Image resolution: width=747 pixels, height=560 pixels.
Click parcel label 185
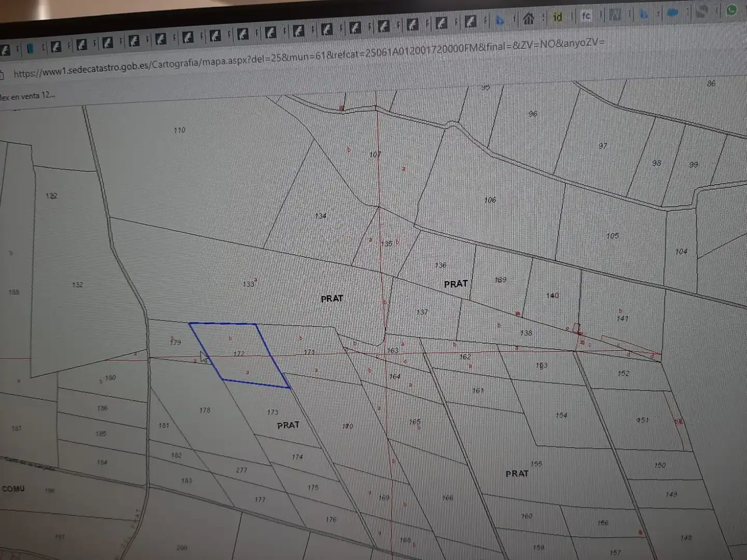point(101,433)
